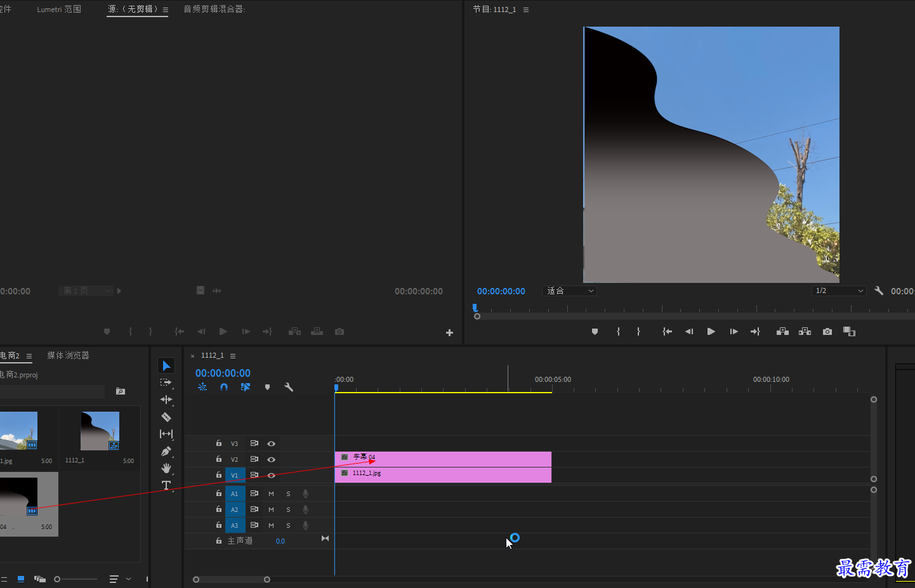Viewport: 915px width, 588px height.
Task: Open Timeline display settings wrench
Action: coord(289,387)
